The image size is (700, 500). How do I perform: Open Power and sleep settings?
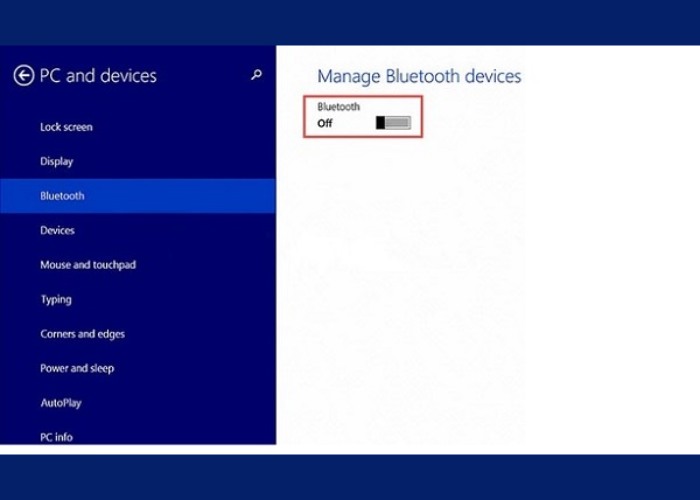(x=77, y=368)
